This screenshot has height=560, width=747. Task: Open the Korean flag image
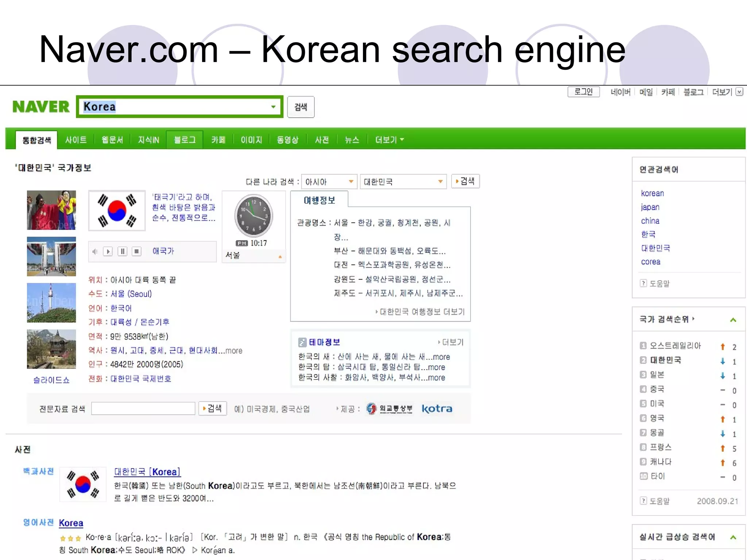click(x=117, y=210)
